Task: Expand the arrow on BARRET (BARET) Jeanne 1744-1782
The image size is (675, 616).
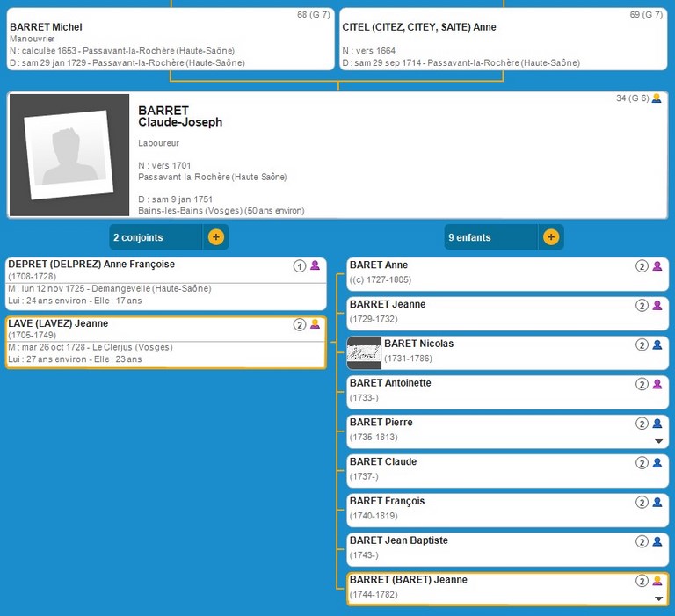Action: coord(658,598)
